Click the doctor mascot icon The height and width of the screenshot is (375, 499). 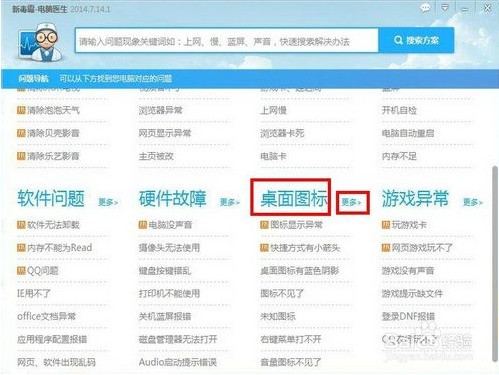(41, 42)
